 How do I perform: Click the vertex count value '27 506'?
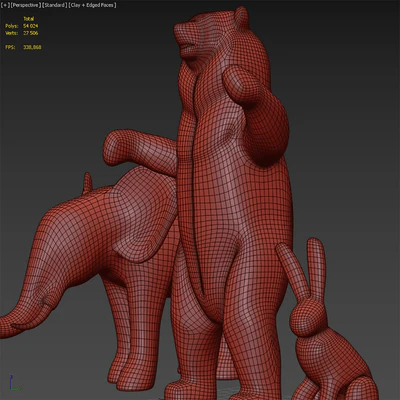[31, 33]
